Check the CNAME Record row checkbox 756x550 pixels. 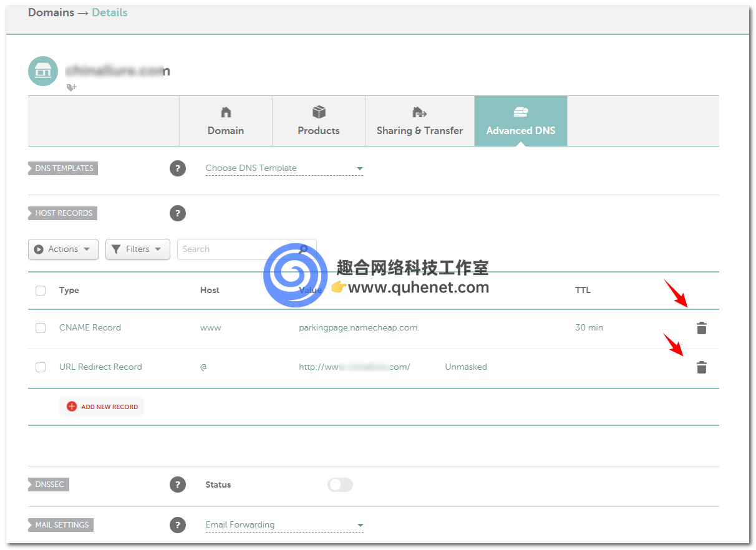click(x=41, y=328)
